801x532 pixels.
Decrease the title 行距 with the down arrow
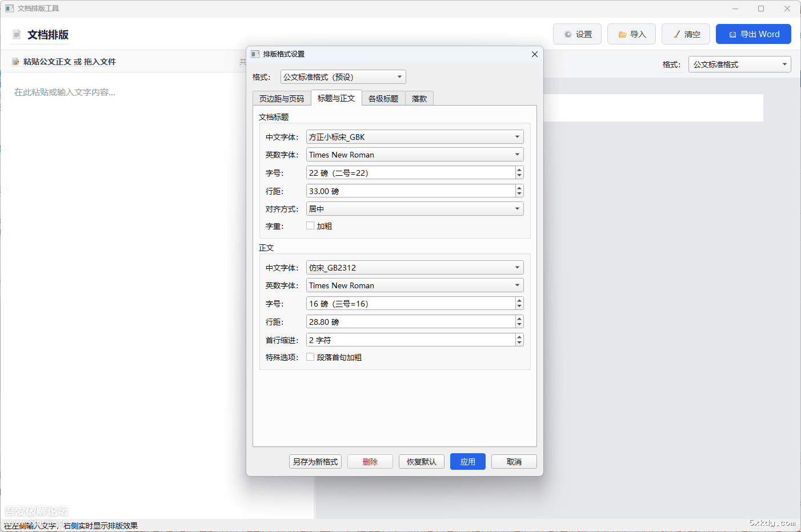pyautogui.click(x=519, y=195)
